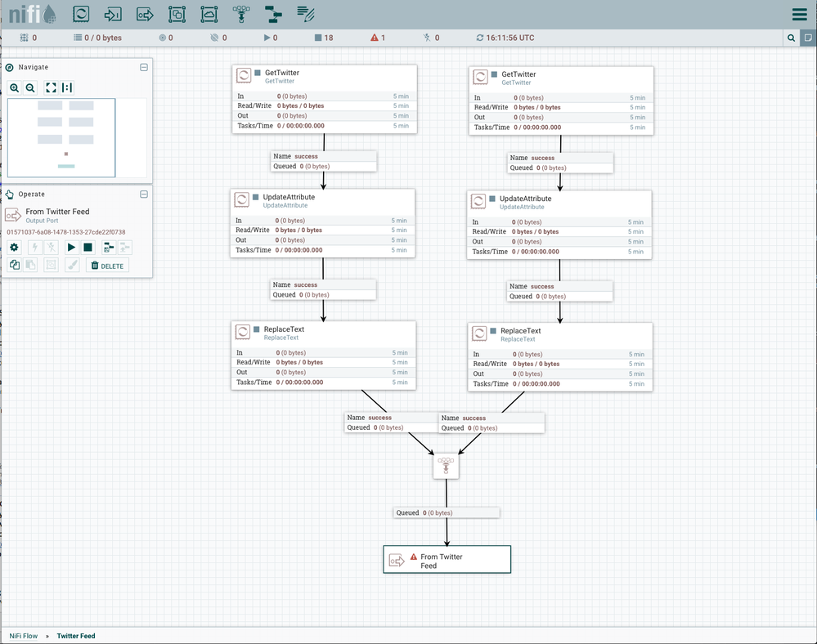Select the Template toolbar icon
Viewport: 817px width, 644px height.
273,14
